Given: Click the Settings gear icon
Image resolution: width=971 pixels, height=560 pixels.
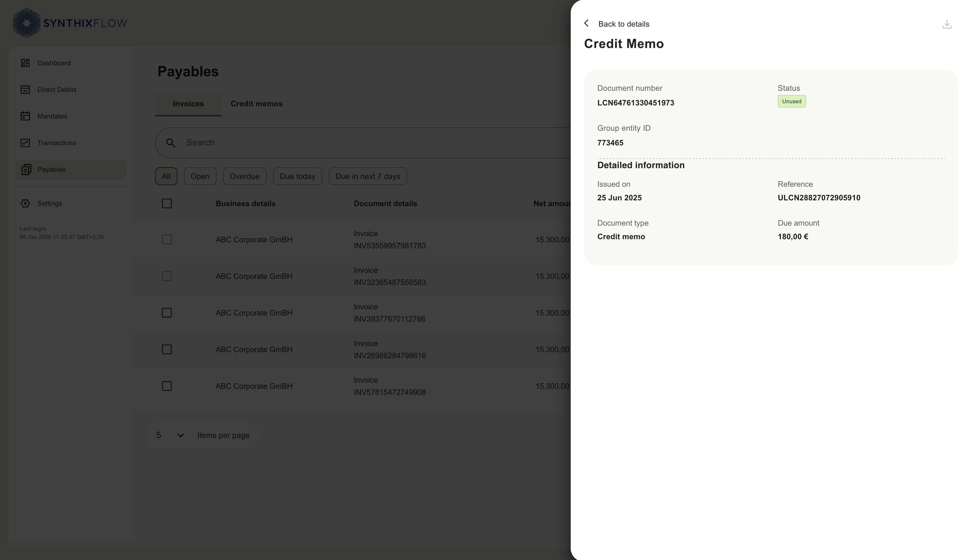Looking at the screenshot, I should 25,203.
